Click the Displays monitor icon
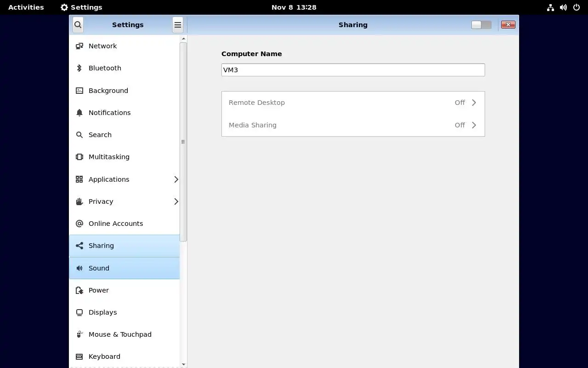 pos(79,312)
